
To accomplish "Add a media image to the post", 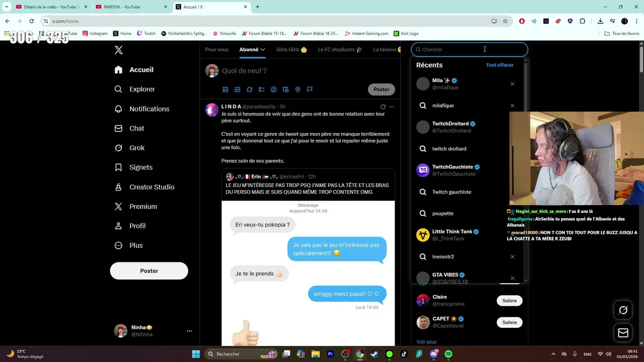I will [x=225, y=89].
